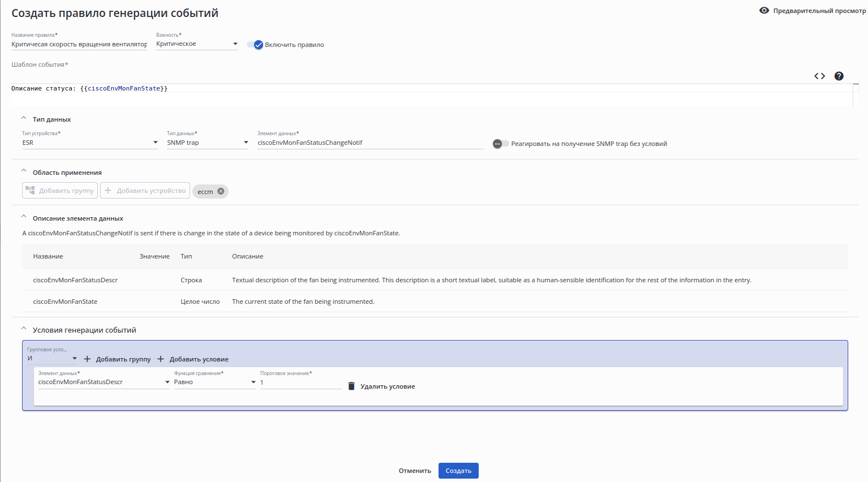Click the Отменить button

pos(415,471)
